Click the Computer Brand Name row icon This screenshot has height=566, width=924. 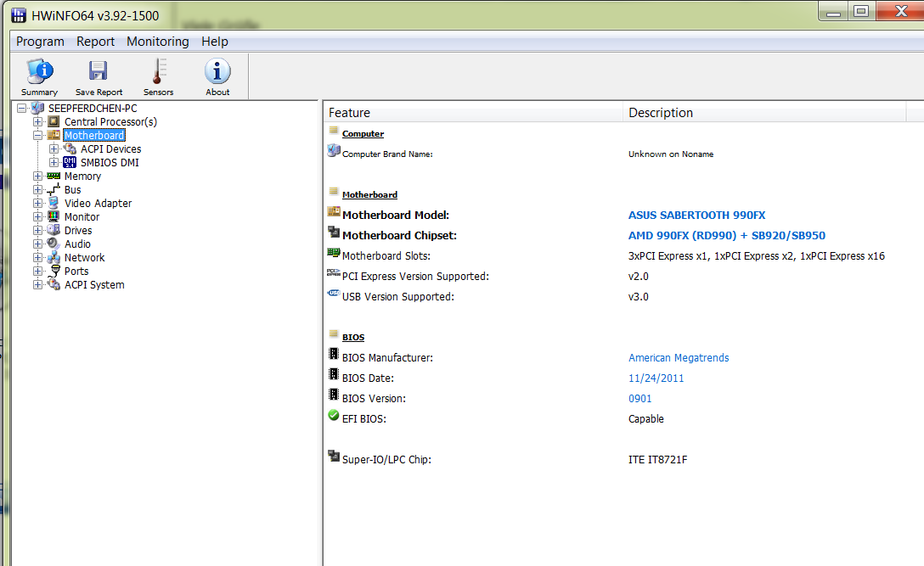334,151
